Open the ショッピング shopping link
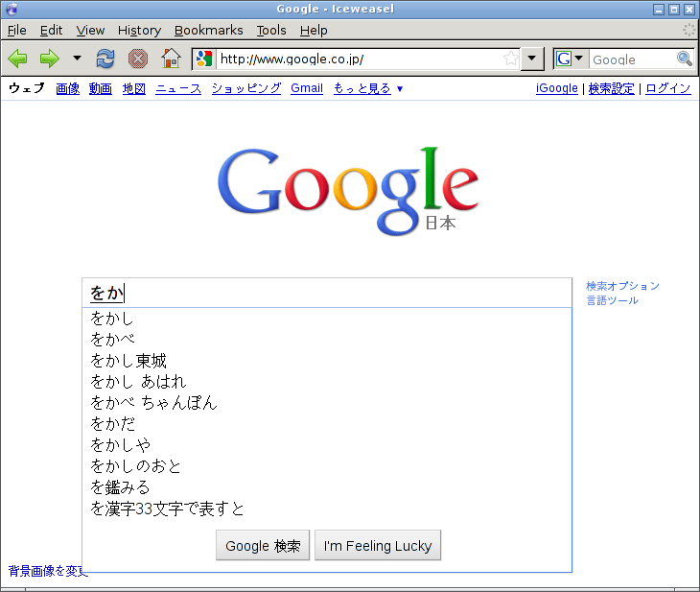 (246, 88)
